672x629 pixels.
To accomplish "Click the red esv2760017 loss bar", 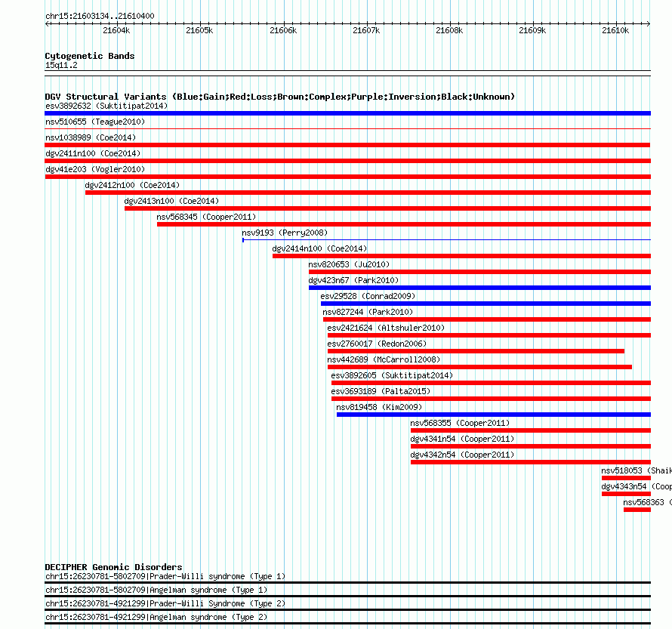I will [476, 351].
